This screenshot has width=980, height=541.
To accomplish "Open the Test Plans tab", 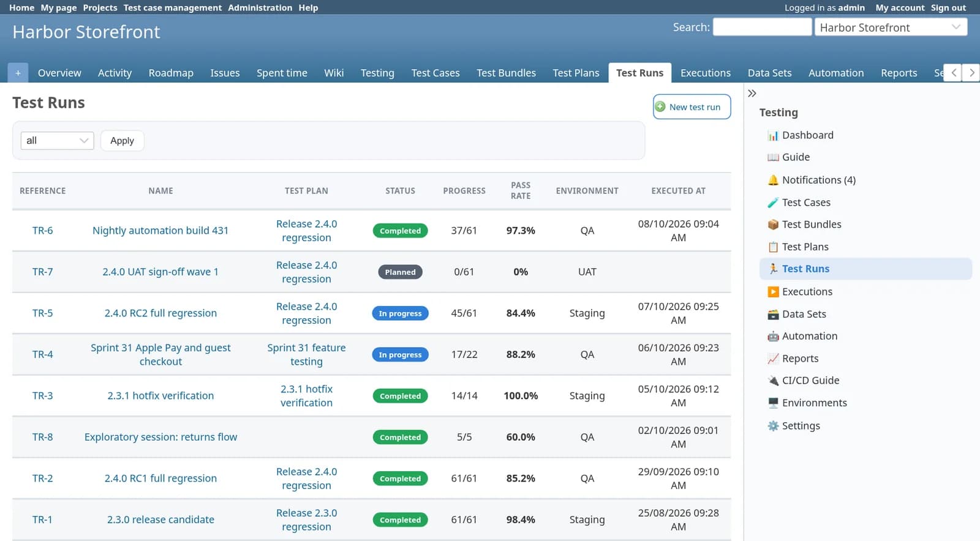I will [576, 73].
